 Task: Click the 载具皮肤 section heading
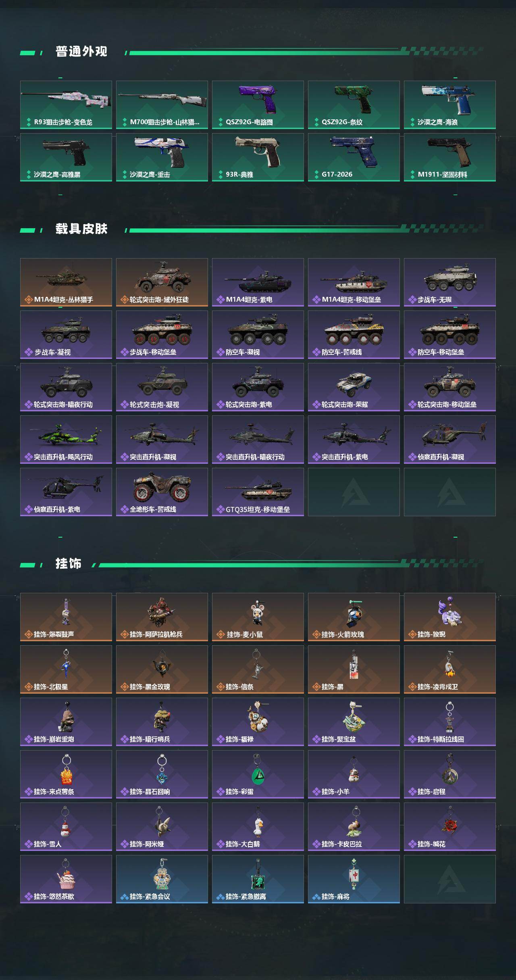click(81, 229)
